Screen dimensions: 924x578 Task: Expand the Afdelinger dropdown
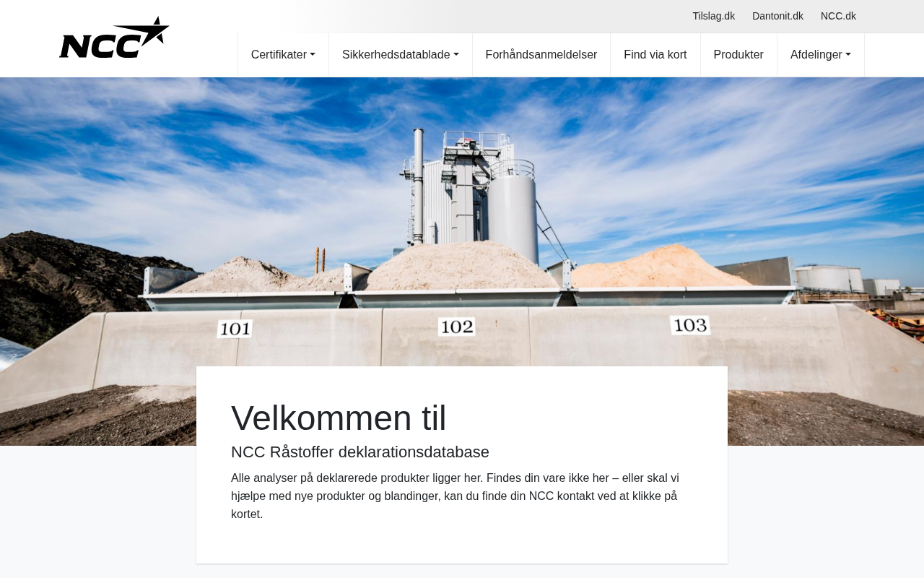click(821, 55)
